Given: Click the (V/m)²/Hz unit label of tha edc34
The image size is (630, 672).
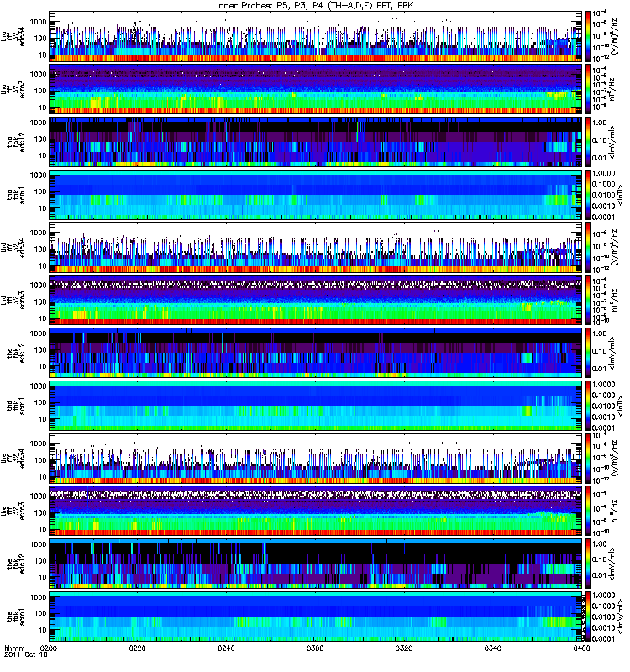Looking at the screenshot, I should tap(613, 36).
